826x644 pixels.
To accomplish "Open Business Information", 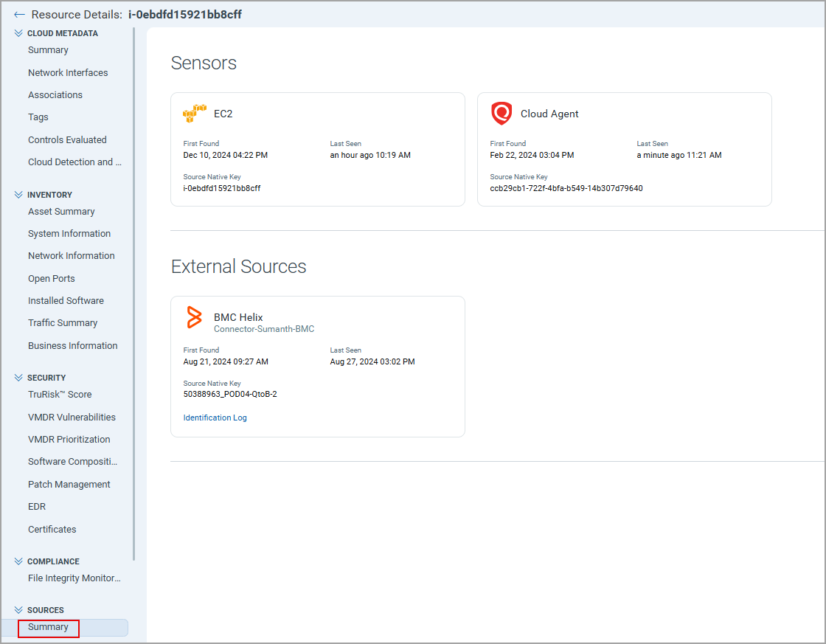I will pyautogui.click(x=73, y=346).
